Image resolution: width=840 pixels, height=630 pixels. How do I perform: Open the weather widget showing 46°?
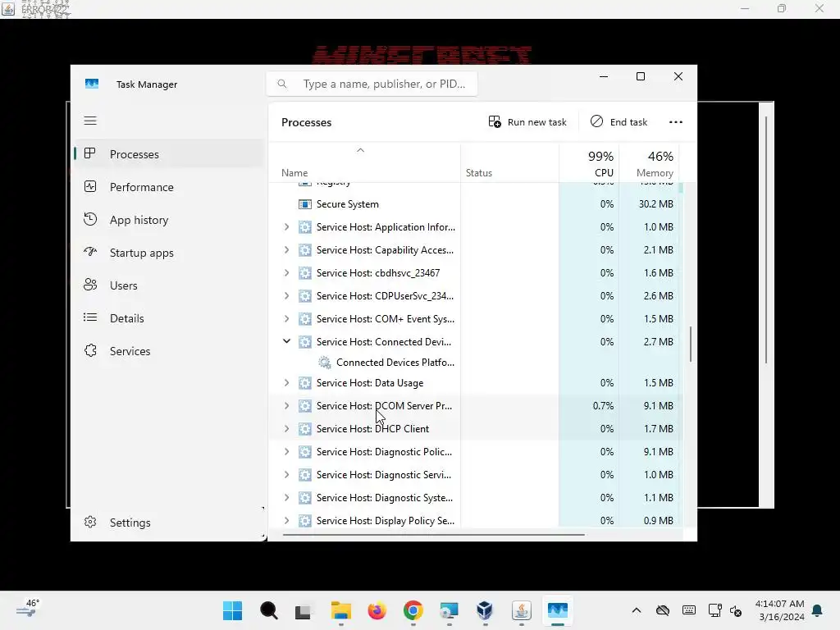(x=28, y=609)
